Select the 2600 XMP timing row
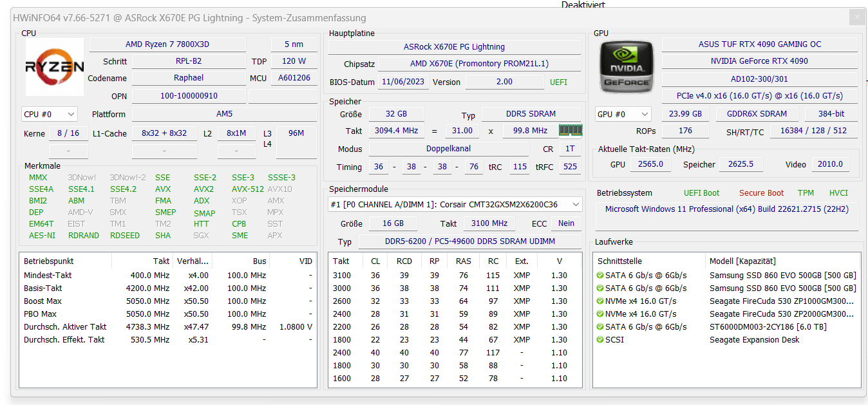This screenshot has width=868, height=405. pyautogui.click(x=455, y=301)
